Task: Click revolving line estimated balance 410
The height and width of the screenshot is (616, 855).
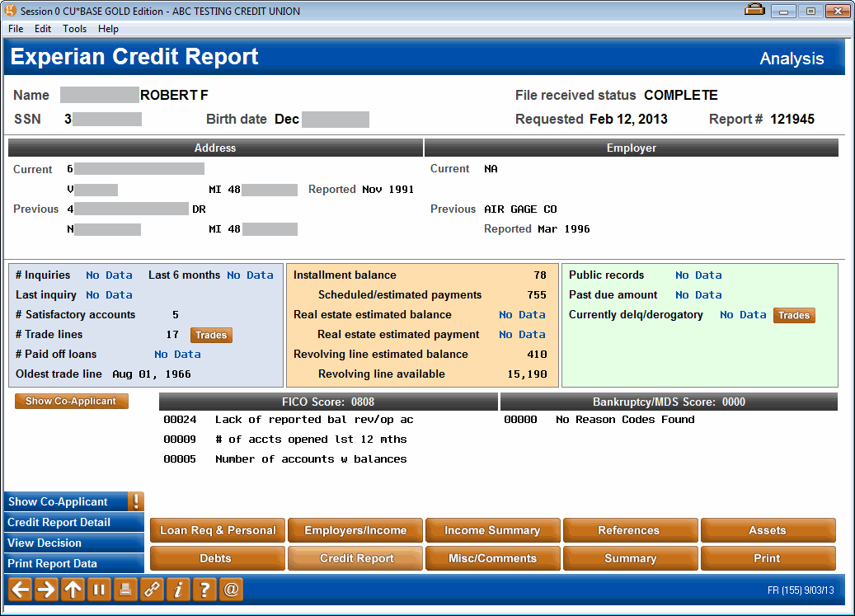Action: tap(537, 355)
